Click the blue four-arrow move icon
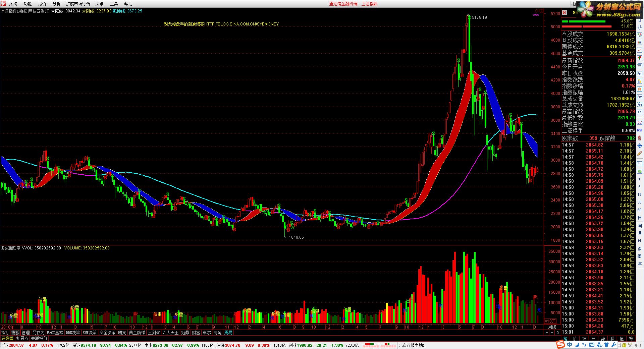The image size is (644, 349). click(x=640, y=146)
